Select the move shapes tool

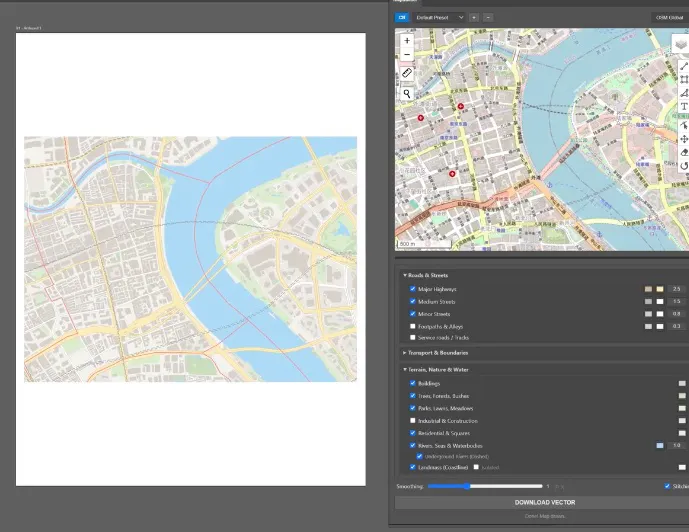click(684, 139)
